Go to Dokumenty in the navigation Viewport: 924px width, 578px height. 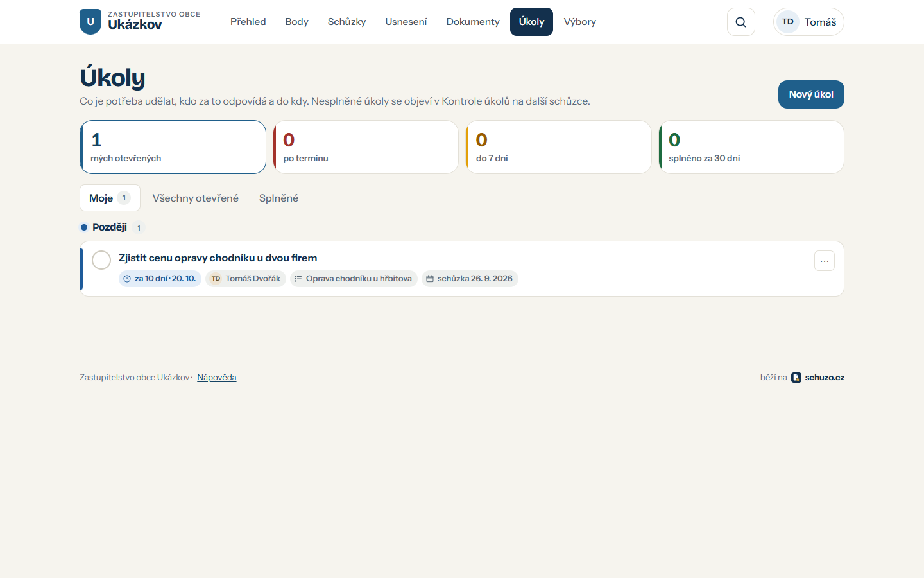click(x=473, y=22)
